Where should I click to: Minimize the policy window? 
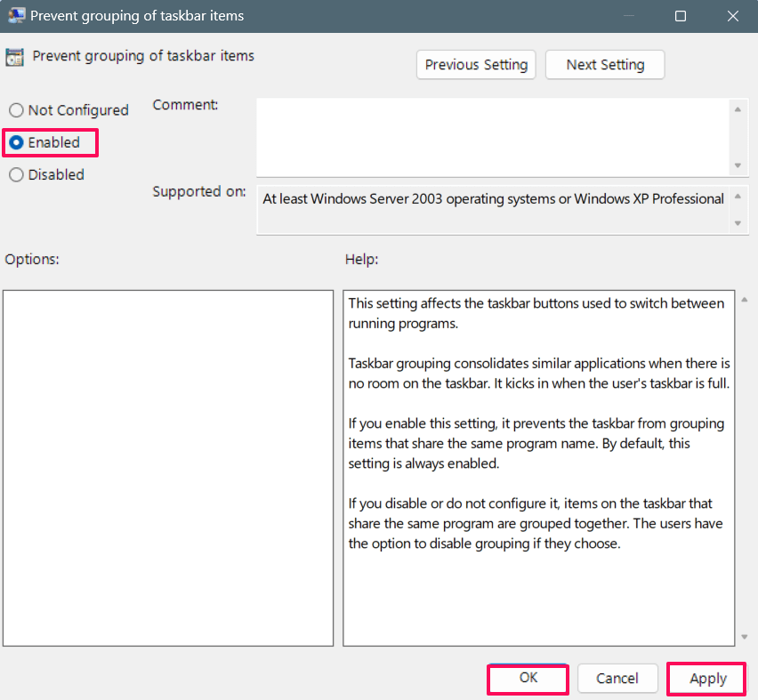click(x=628, y=16)
